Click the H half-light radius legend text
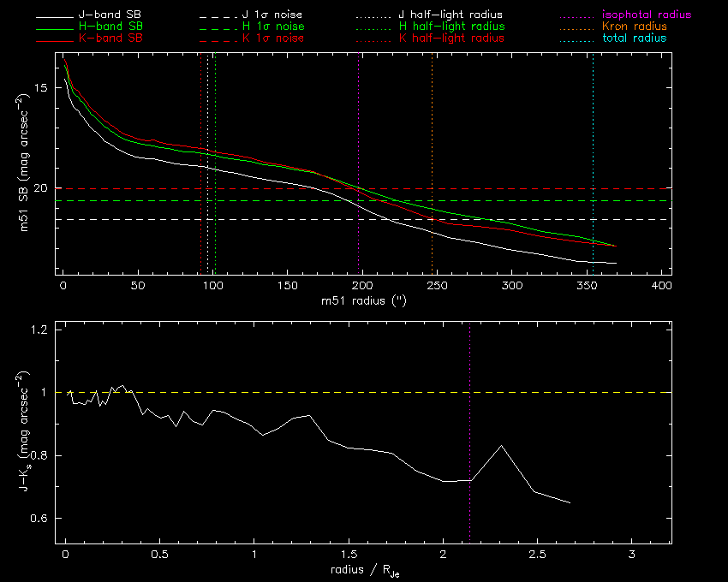This screenshot has width=728, height=582. (x=451, y=27)
